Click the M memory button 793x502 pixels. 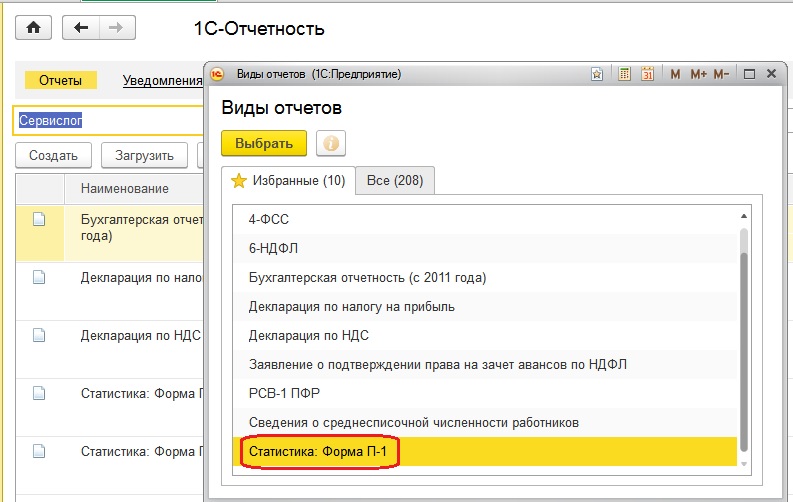(675, 74)
